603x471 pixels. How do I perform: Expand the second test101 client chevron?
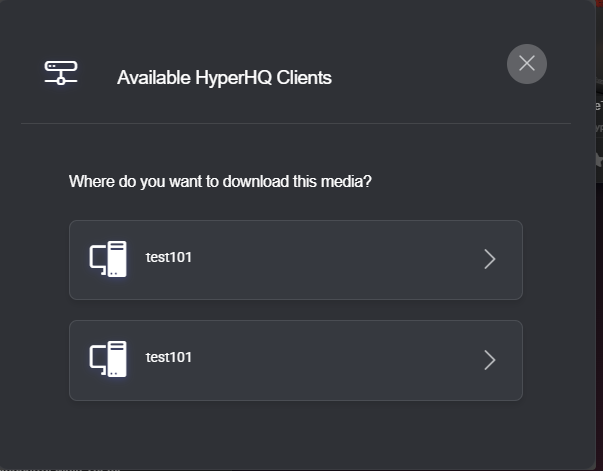(x=489, y=360)
